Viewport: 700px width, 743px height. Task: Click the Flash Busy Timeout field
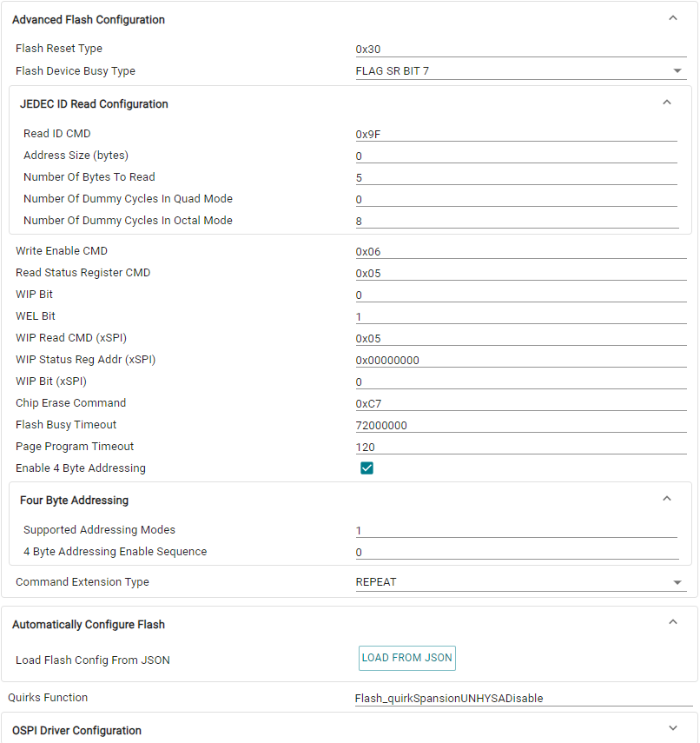[x=521, y=426]
